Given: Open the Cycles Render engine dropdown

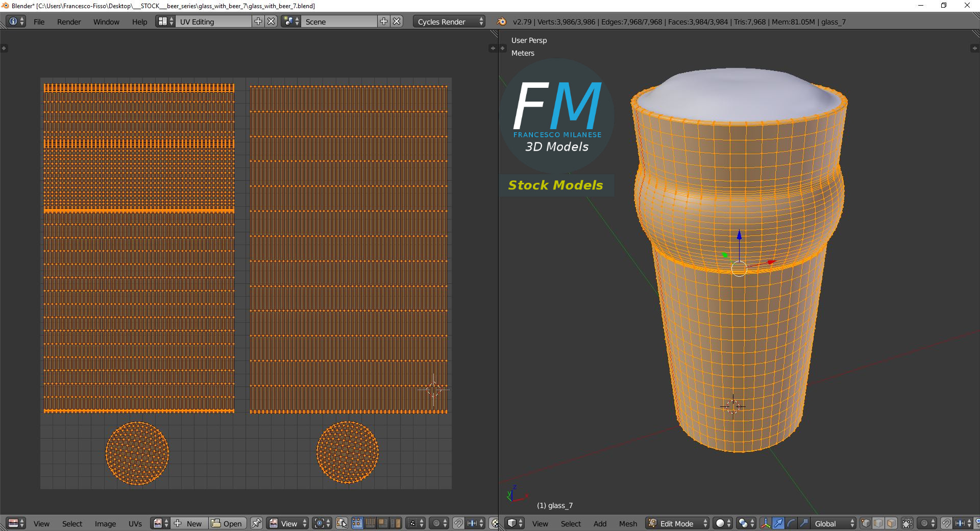Looking at the screenshot, I should click(x=449, y=21).
